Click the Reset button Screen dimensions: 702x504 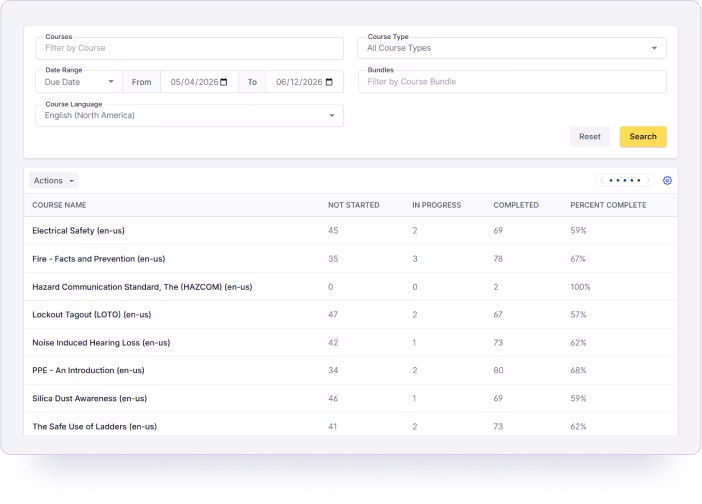click(590, 137)
